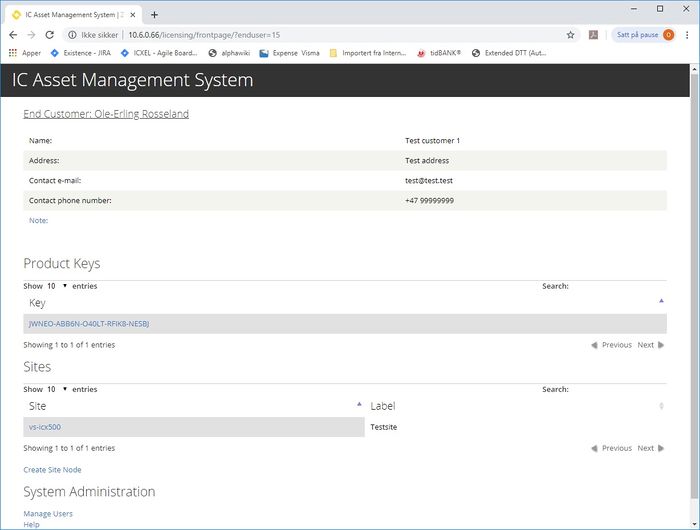Open the tidBANK bookmark
700x530 pixels.
tap(439, 53)
